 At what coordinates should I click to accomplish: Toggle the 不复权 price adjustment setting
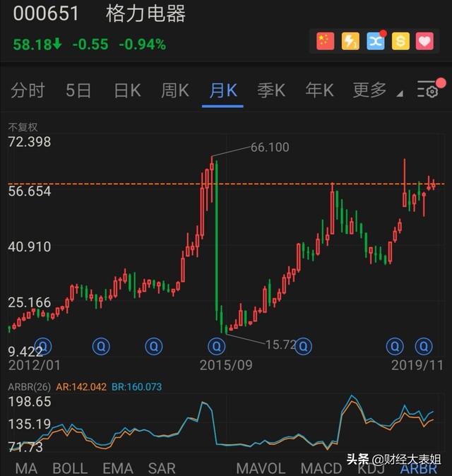tap(23, 128)
